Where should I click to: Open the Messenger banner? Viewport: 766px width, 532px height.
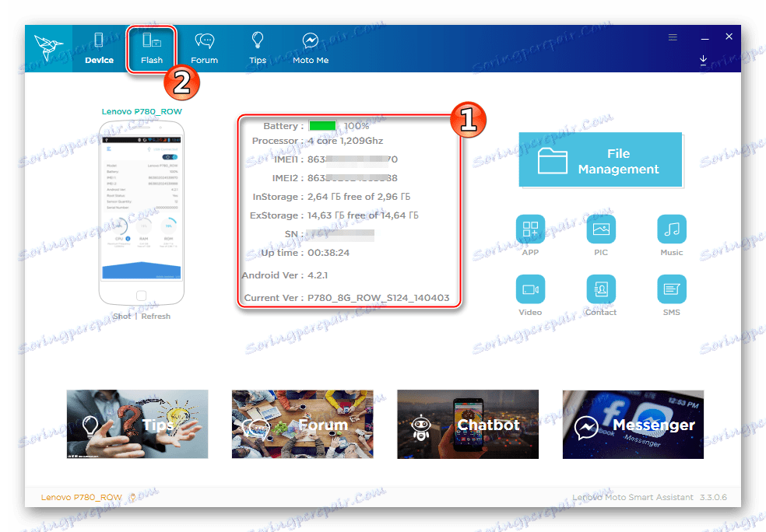point(633,424)
